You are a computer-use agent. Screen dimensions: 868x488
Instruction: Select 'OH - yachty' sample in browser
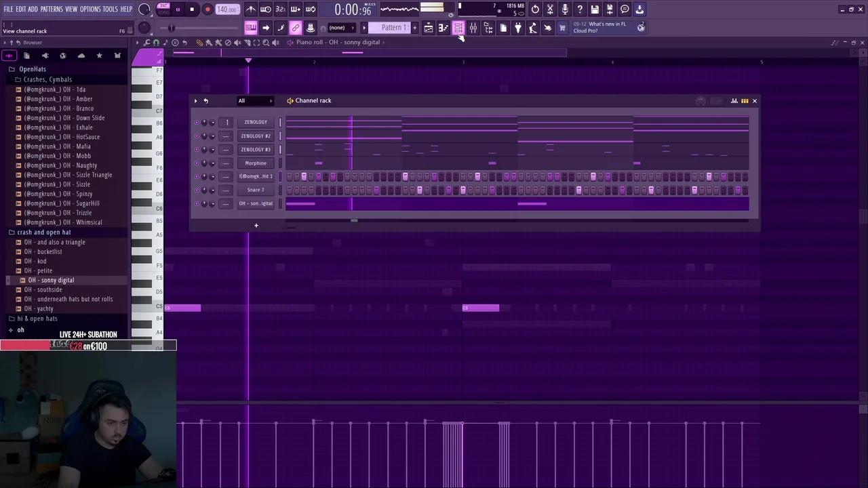(39, 308)
